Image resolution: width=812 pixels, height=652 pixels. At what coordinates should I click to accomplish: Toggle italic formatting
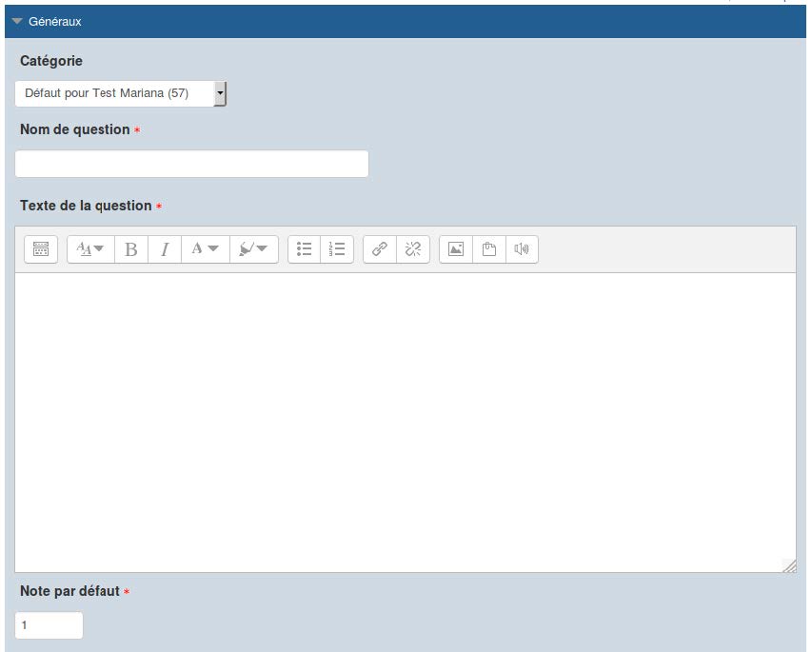pos(164,248)
